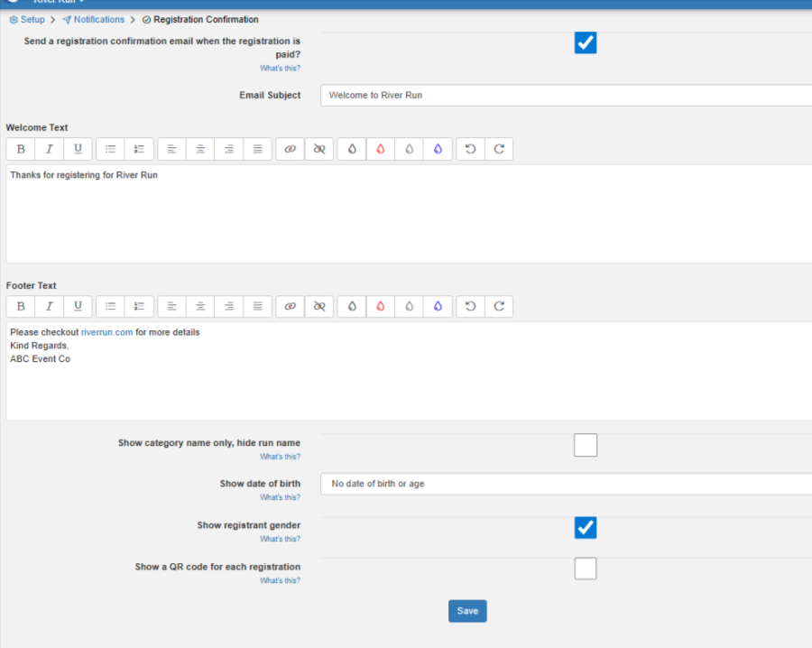Align right in Footer Text toolbar

[x=228, y=306]
